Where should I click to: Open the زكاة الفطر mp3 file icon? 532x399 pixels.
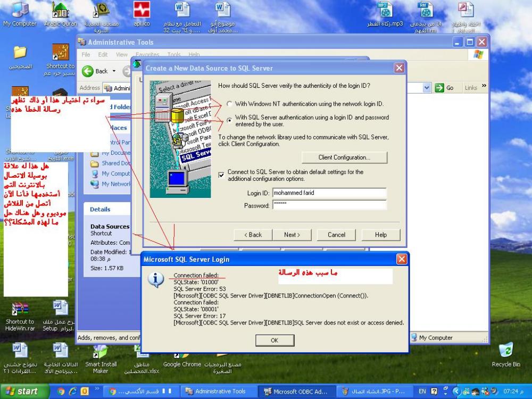point(385,14)
